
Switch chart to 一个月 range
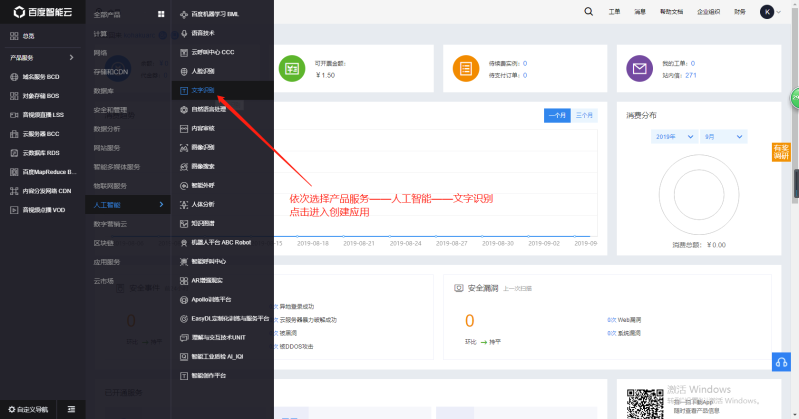[557, 116]
